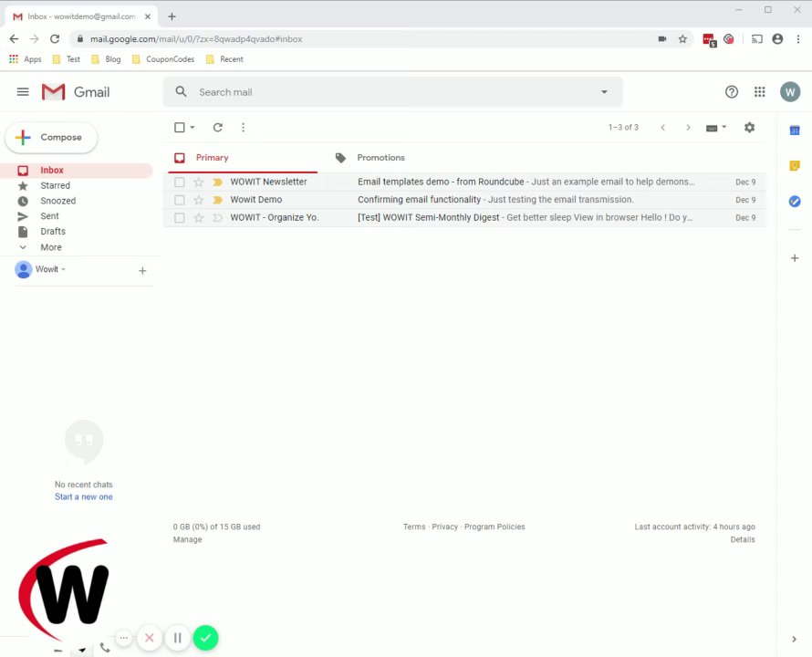Open the CouponCodes bookmark folder
Screen dimensions: 812x657
(163, 59)
